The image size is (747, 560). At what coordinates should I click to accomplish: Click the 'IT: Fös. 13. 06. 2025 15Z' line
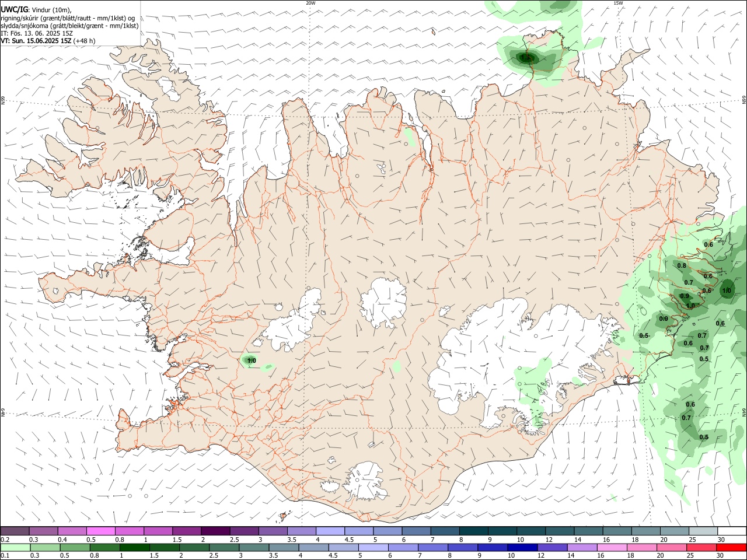point(36,33)
